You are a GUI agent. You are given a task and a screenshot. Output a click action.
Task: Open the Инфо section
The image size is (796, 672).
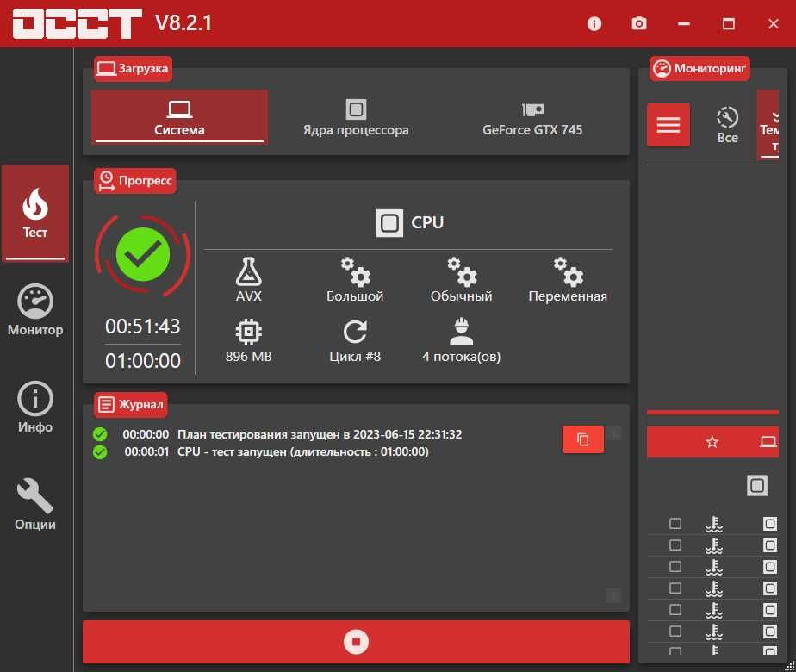click(35, 408)
